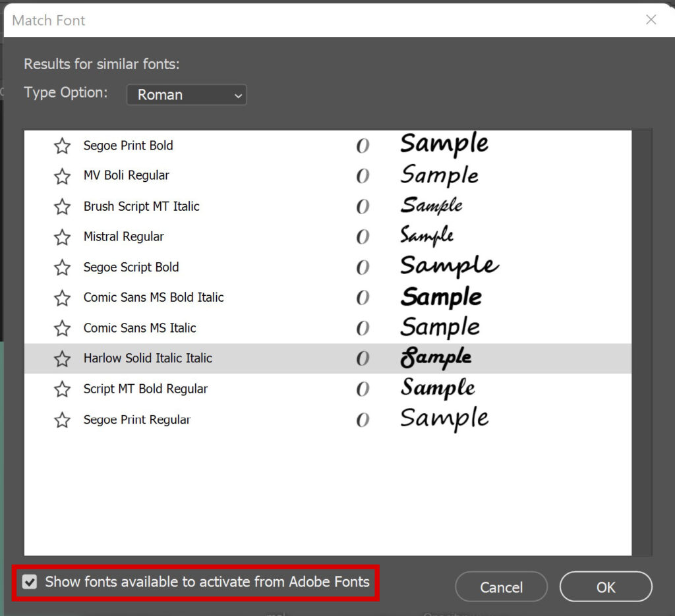Click the favorite star for MV Boli Regular
The image size is (675, 616).
click(x=61, y=176)
